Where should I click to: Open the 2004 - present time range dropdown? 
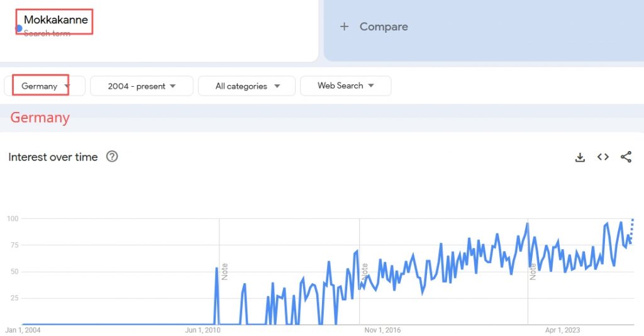click(142, 86)
